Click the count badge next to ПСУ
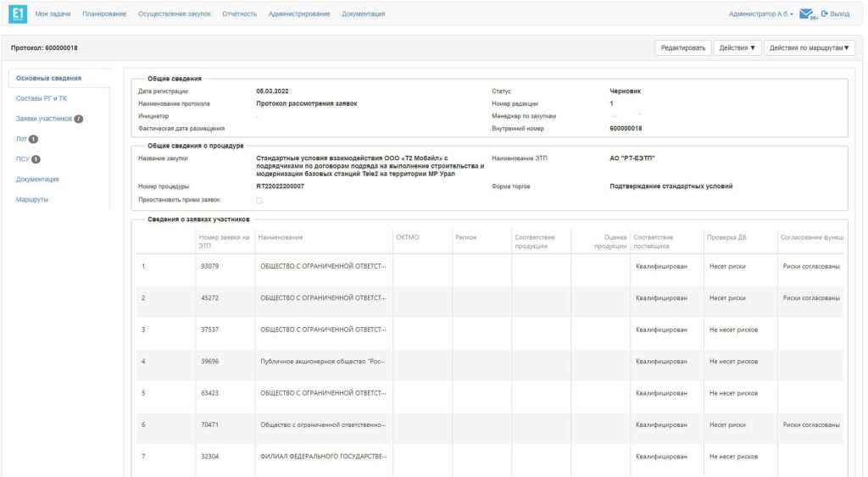The width and height of the screenshot is (868, 477). click(x=36, y=159)
